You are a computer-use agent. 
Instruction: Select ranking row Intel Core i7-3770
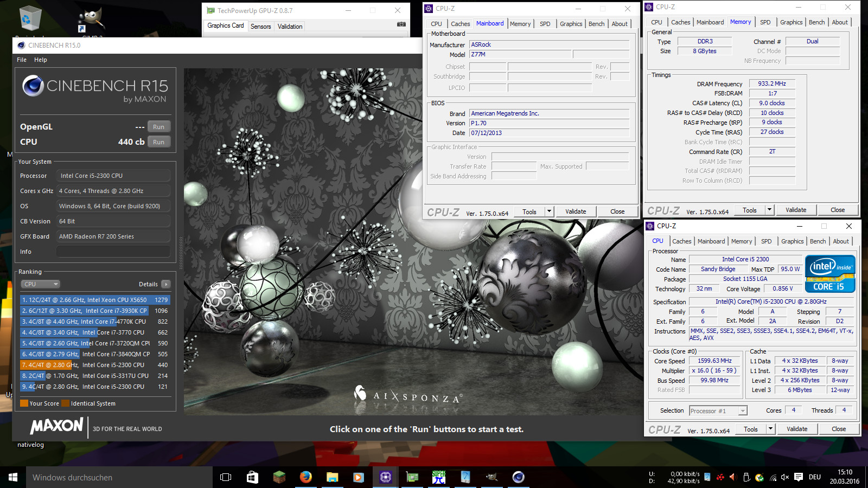pos(95,332)
